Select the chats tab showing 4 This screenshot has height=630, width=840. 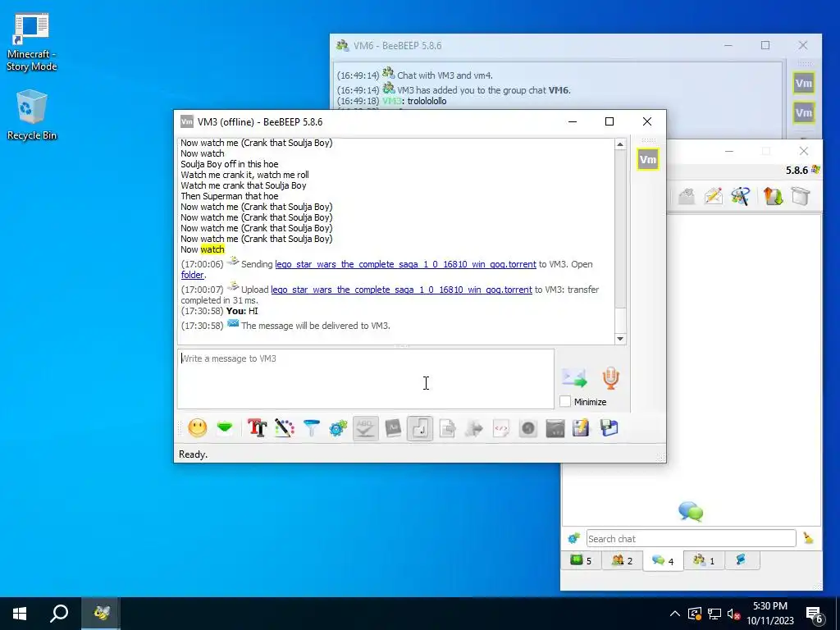pos(663,561)
